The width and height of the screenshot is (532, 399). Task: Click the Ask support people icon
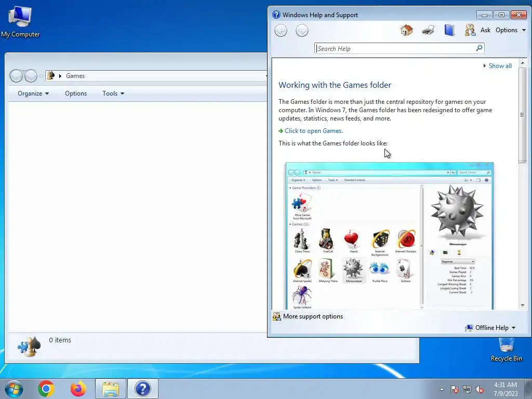[470, 30]
